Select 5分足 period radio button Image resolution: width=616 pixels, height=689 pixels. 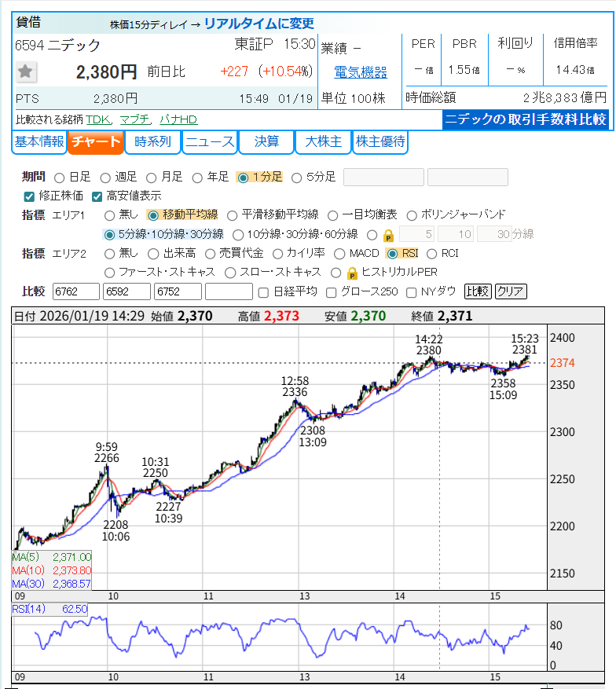click(x=296, y=178)
